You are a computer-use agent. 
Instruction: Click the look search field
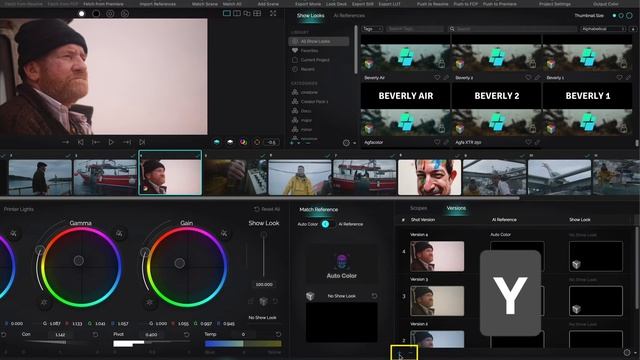(x=513, y=29)
